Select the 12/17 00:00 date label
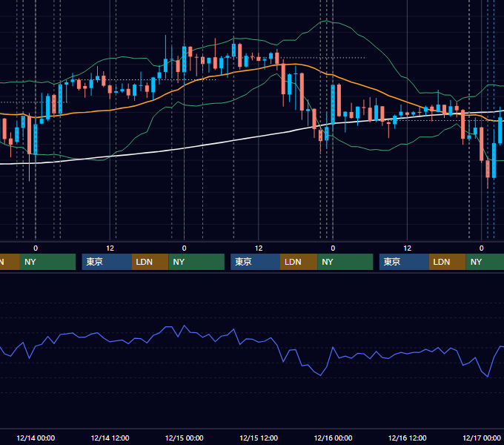The width and height of the screenshot is (504, 445). tap(482, 438)
